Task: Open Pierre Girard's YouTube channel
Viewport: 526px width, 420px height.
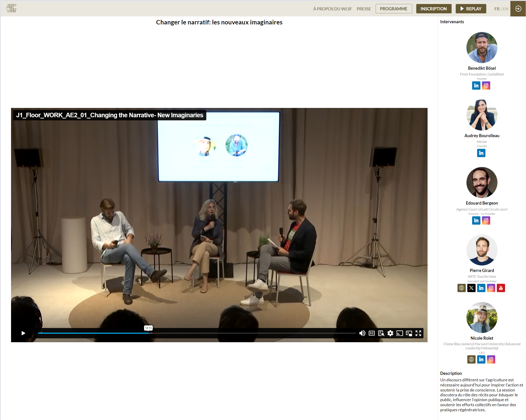Action: coord(501,288)
